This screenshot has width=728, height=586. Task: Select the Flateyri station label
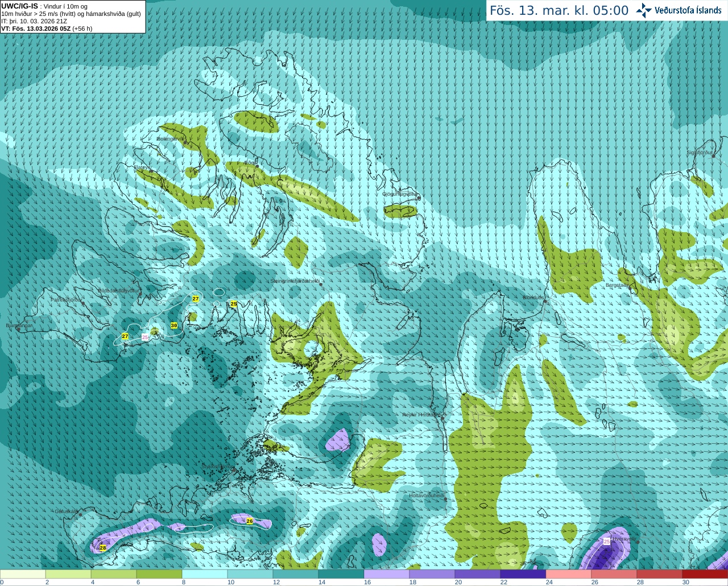tap(142, 167)
